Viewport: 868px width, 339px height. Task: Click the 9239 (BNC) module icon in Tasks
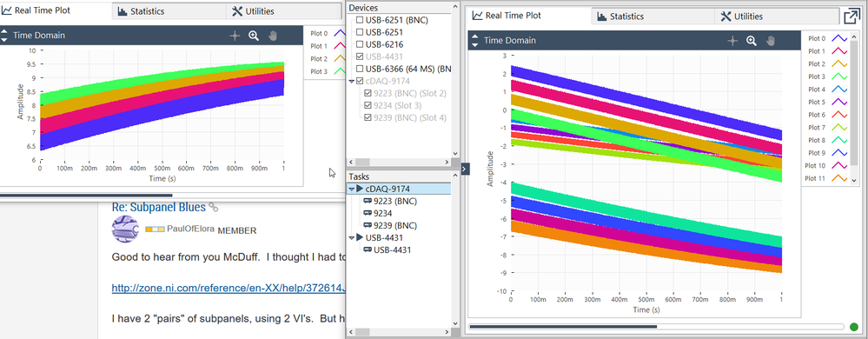click(x=367, y=225)
